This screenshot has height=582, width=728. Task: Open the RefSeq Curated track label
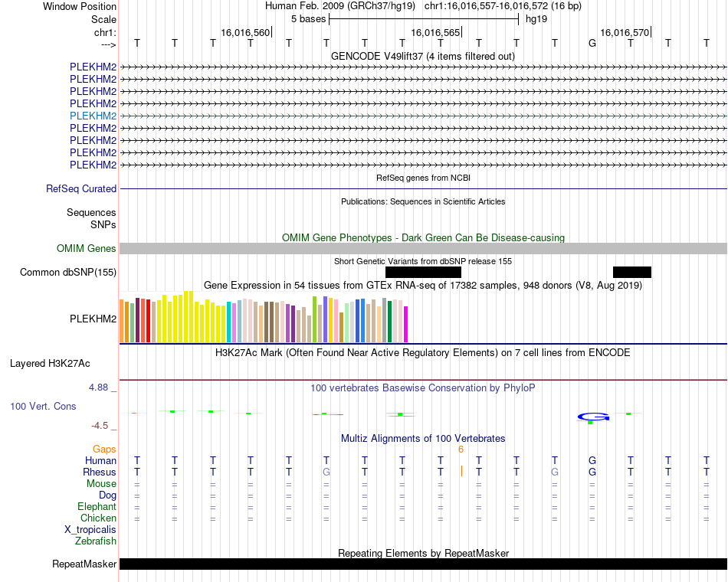[x=81, y=188]
